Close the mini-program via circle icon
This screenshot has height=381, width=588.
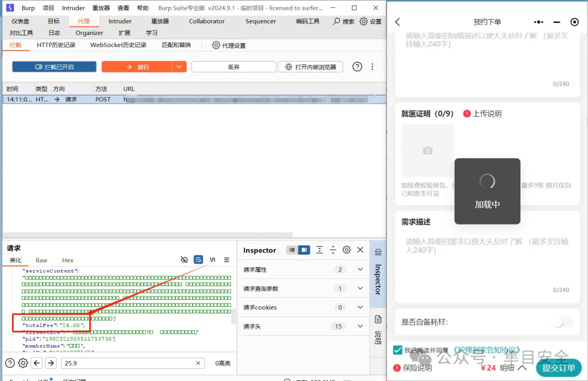point(574,22)
